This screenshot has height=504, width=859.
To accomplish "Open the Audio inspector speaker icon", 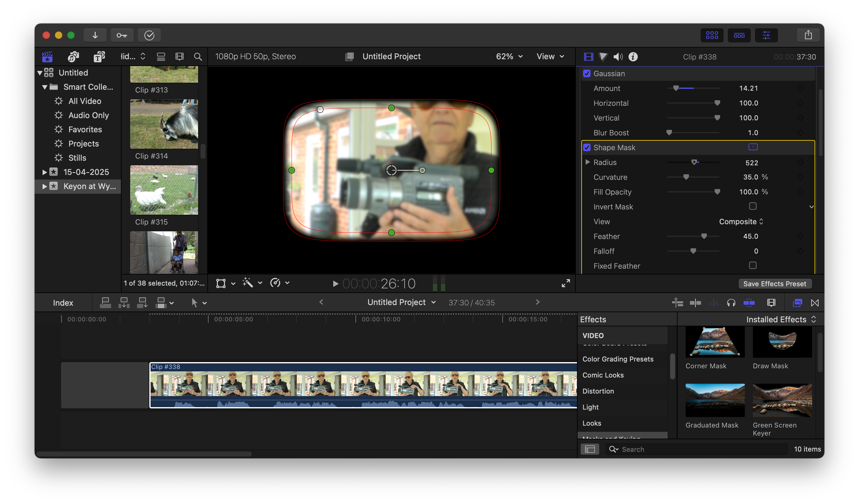I will (618, 56).
